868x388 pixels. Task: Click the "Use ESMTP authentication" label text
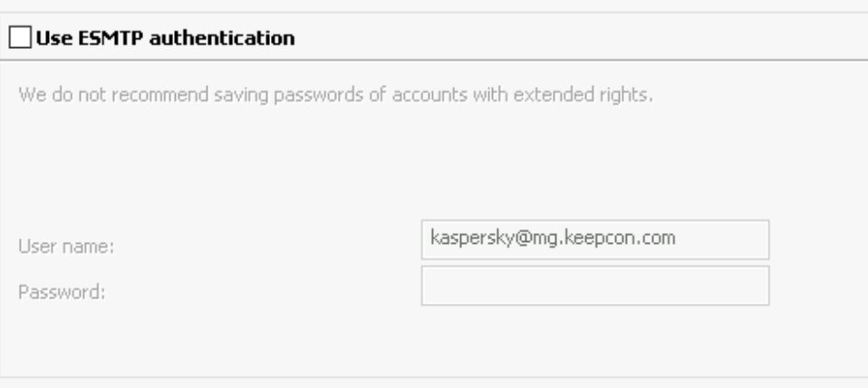pyautogui.click(x=164, y=38)
